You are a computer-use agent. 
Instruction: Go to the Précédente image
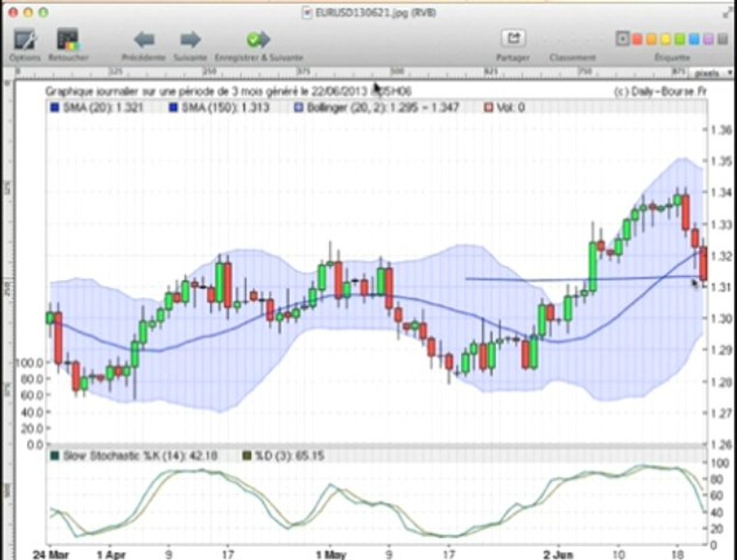click(144, 45)
